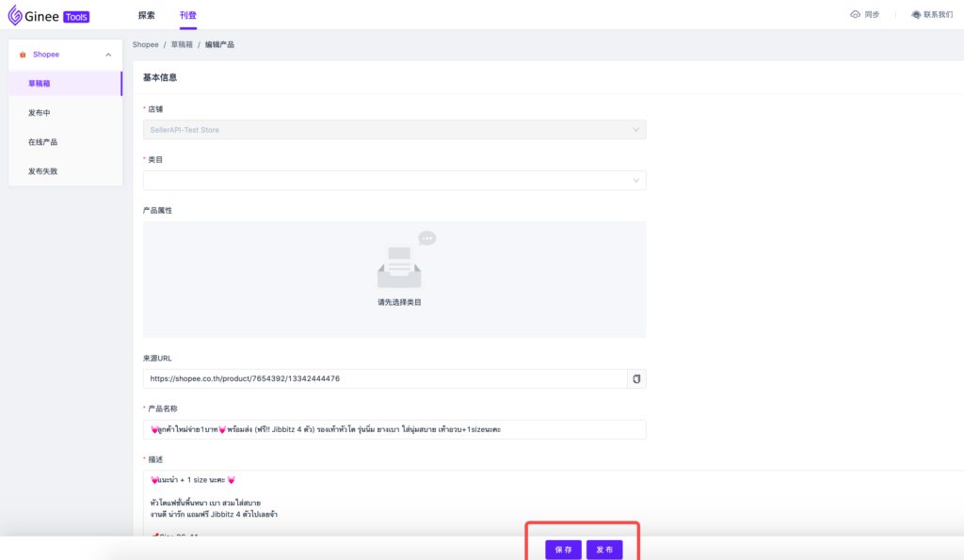Viewport: 964px width, 560px height.
Task: Click into the 来源URL input field
Action: pos(384,378)
